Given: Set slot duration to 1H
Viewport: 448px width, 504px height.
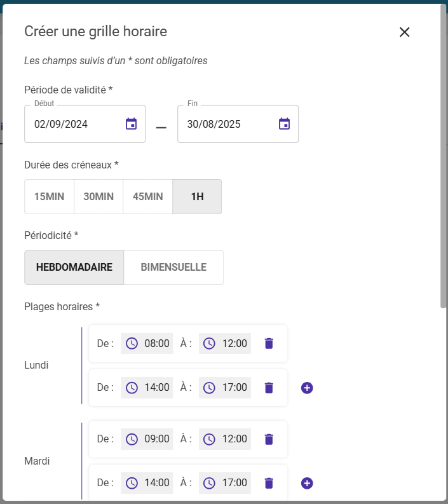Looking at the screenshot, I should (197, 196).
